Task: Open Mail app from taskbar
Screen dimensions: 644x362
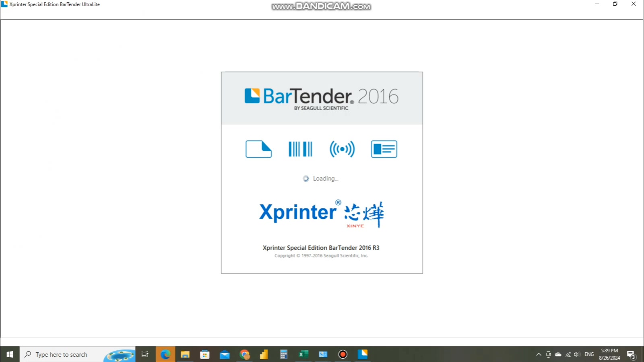Action: coord(225,354)
